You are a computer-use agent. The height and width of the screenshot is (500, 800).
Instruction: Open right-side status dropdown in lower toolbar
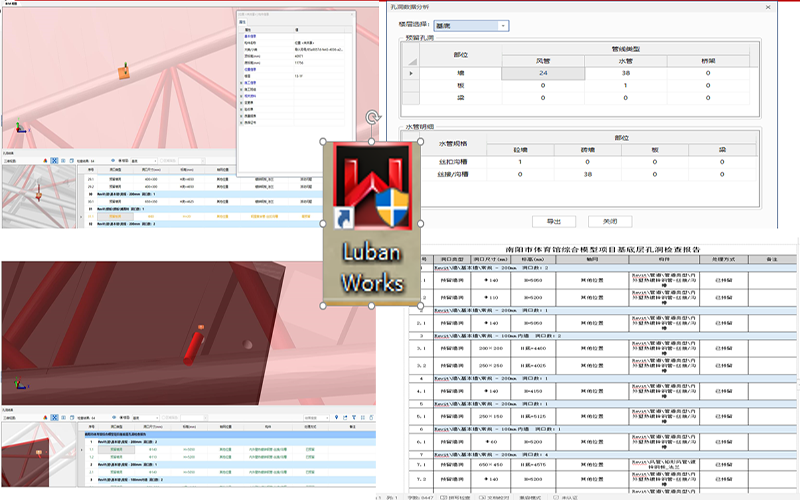(x=317, y=418)
